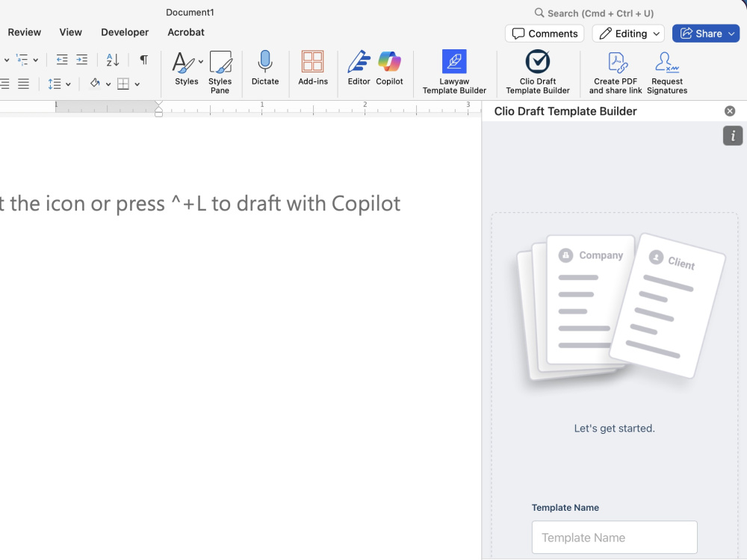
Task: Click Create PDF and share link
Action: pyautogui.click(x=616, y=72)
